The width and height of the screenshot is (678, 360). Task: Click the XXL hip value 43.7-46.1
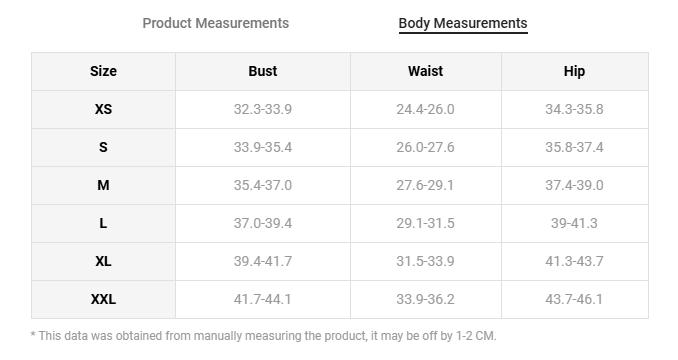point(574,299)
